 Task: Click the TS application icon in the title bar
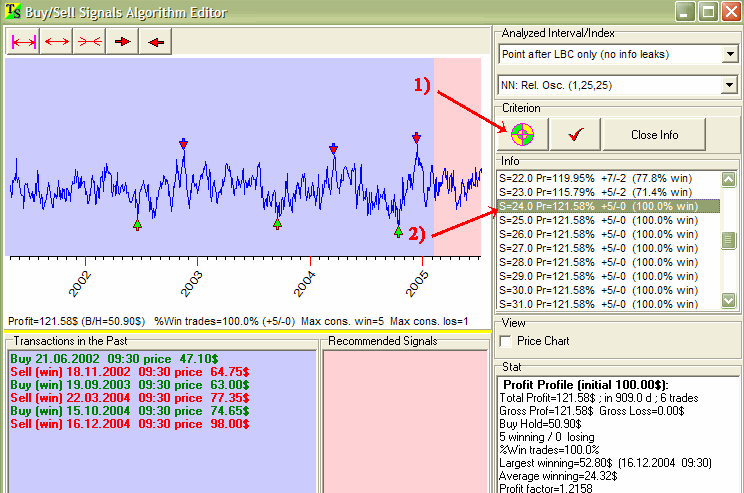click(x=12, y=11)
